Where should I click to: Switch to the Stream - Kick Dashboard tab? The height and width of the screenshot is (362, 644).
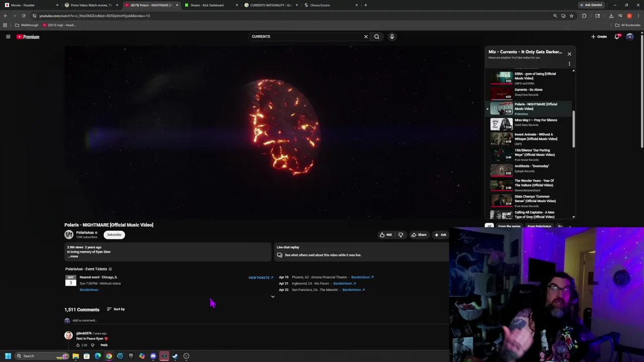210,5
